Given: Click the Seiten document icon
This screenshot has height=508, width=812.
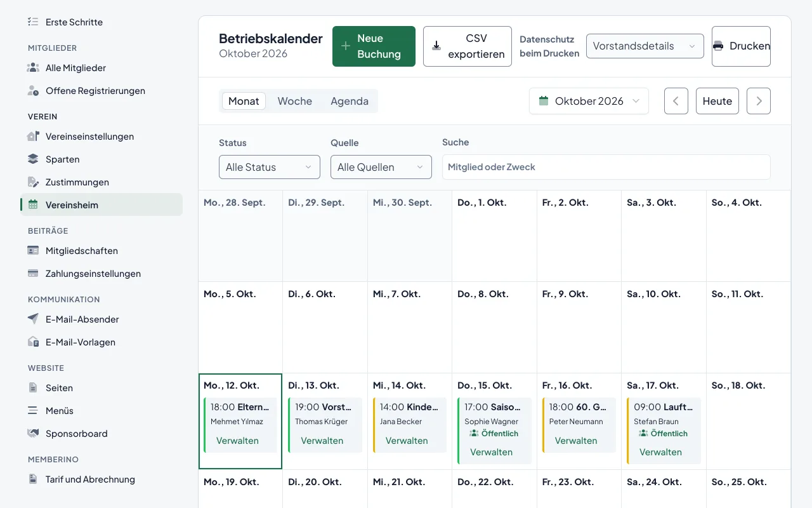Looking at the screenshot, I should 33,388.
